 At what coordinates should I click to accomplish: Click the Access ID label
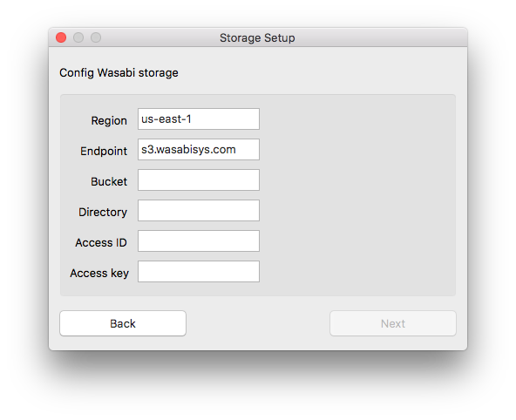tap(101, 243)
